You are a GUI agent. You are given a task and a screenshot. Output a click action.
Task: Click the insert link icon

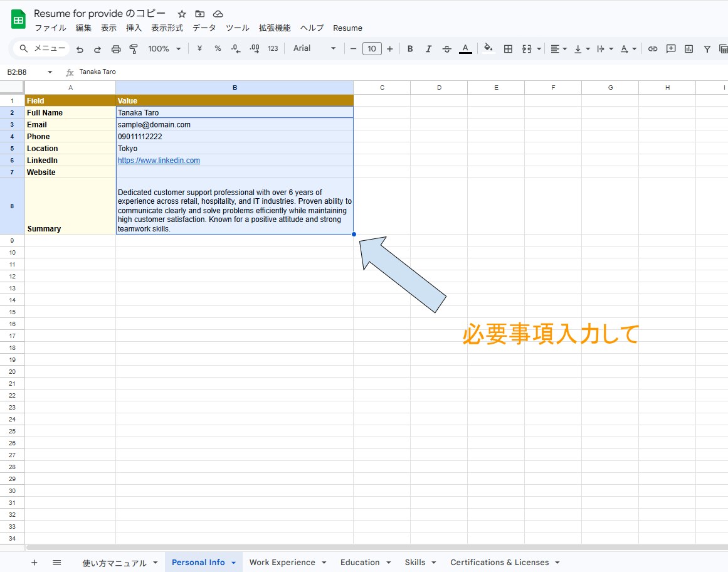[653, 49]
